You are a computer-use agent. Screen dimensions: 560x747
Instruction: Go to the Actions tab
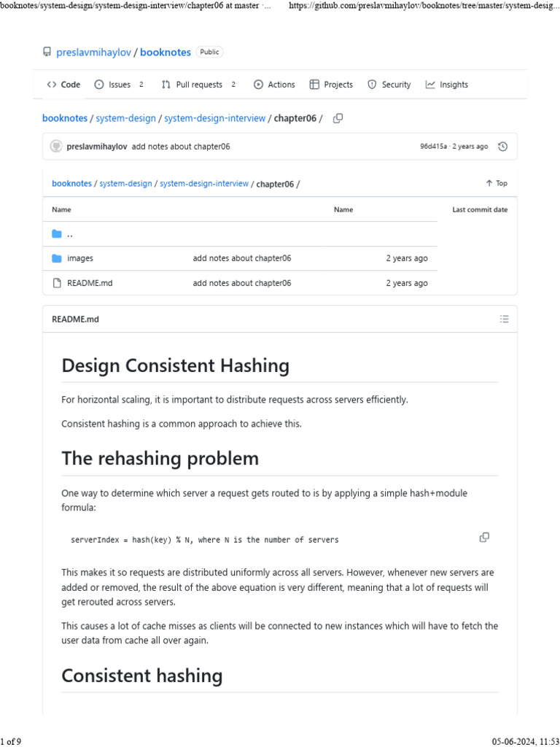[x=274, y=85]
